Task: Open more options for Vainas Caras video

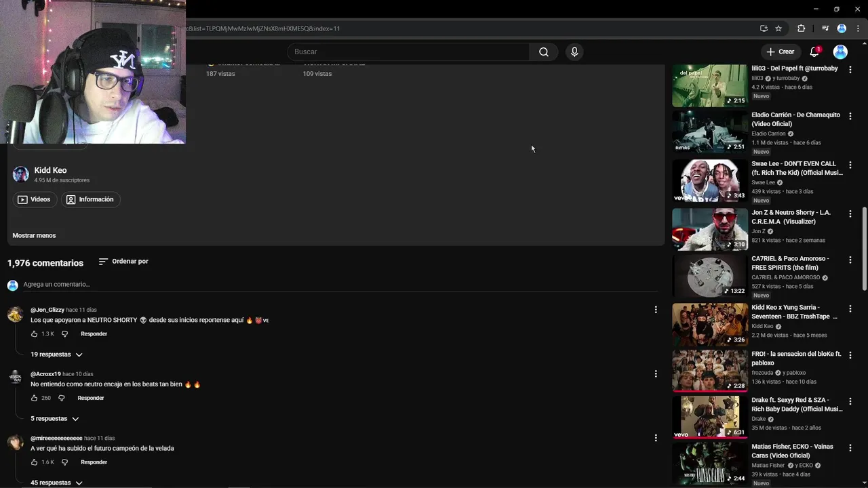Action: (850, 447)
